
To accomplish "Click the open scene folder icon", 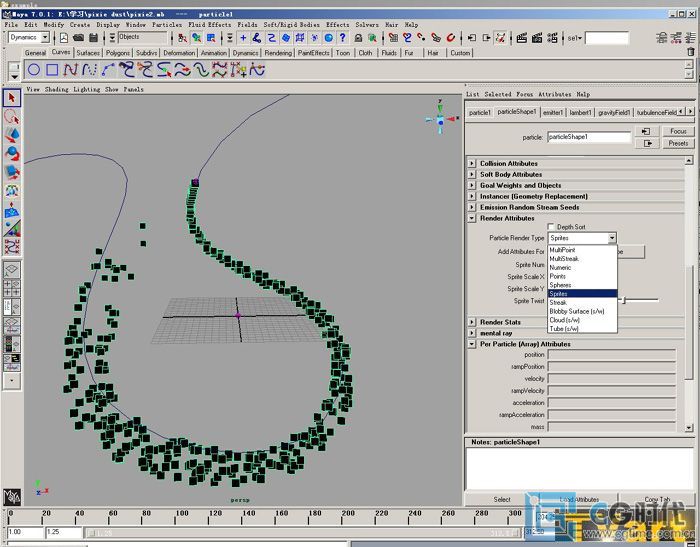I will 79,38.
